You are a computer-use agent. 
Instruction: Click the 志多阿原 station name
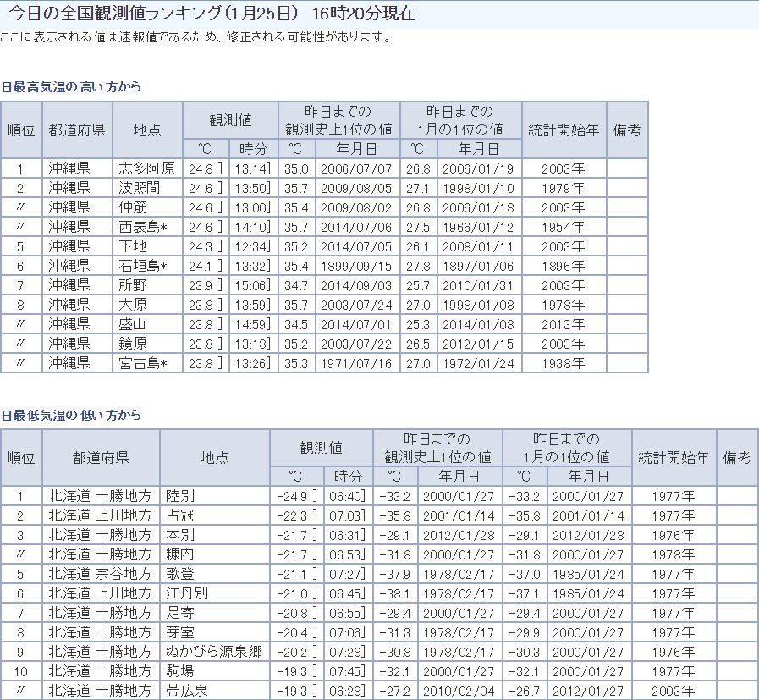coord(147,168)
